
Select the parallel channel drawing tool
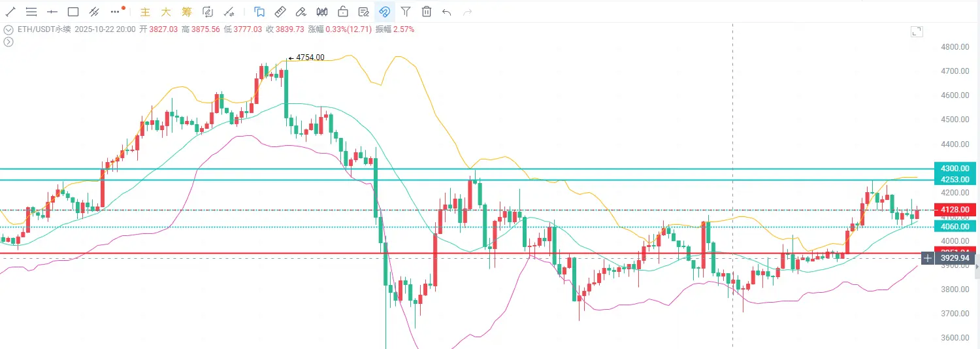[x=94, y=12]
